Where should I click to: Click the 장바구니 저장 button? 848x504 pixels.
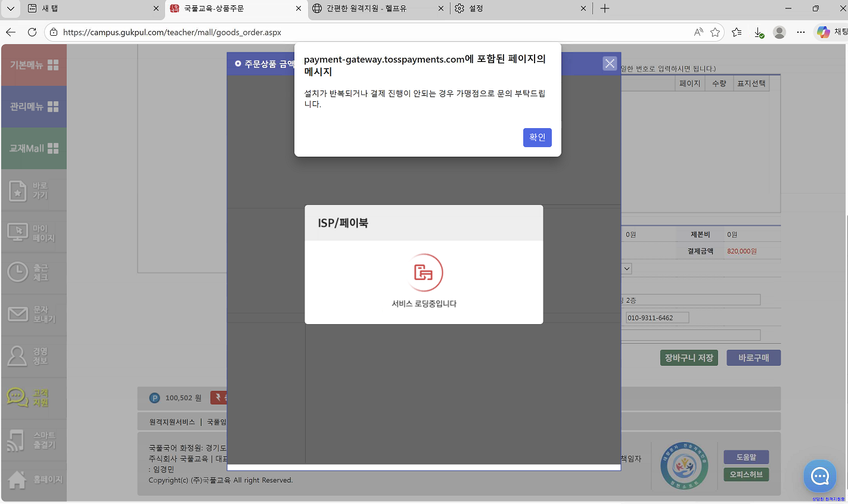tap(689, 358)
